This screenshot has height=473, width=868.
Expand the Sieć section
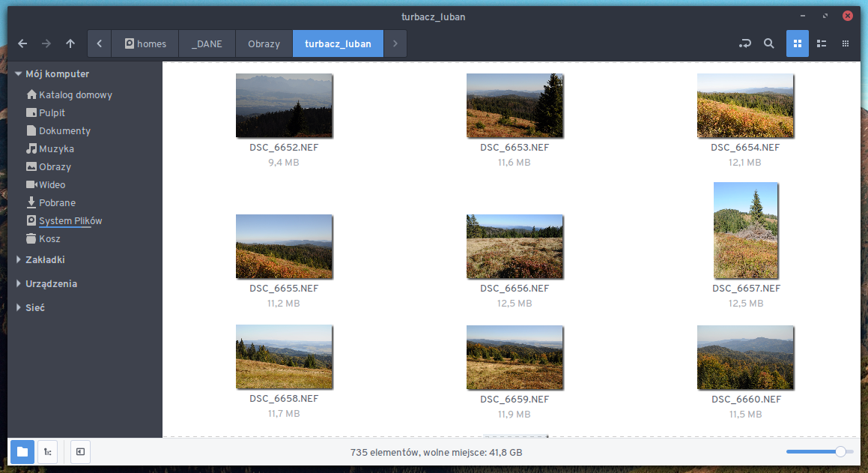click(18, 307)
